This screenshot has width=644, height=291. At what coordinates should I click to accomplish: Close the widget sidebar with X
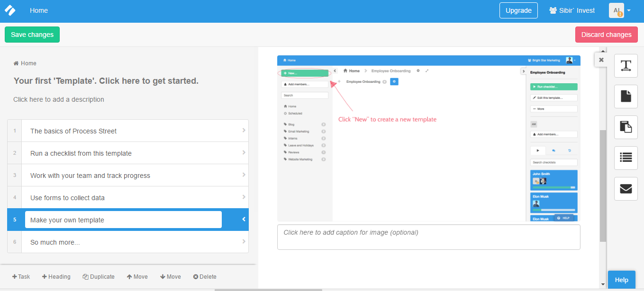(601, 60)
